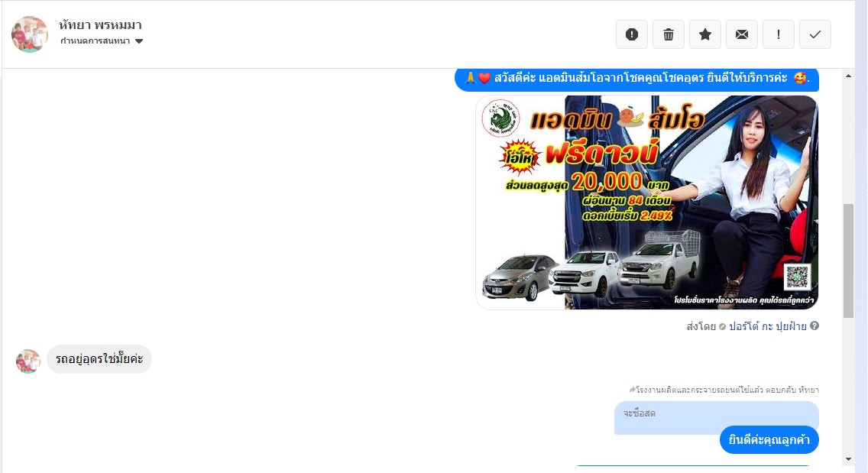The image size is (868, 473).
Task: Open profile picture of หัทยา พรหมมา in header
Action: pos(29,34)
